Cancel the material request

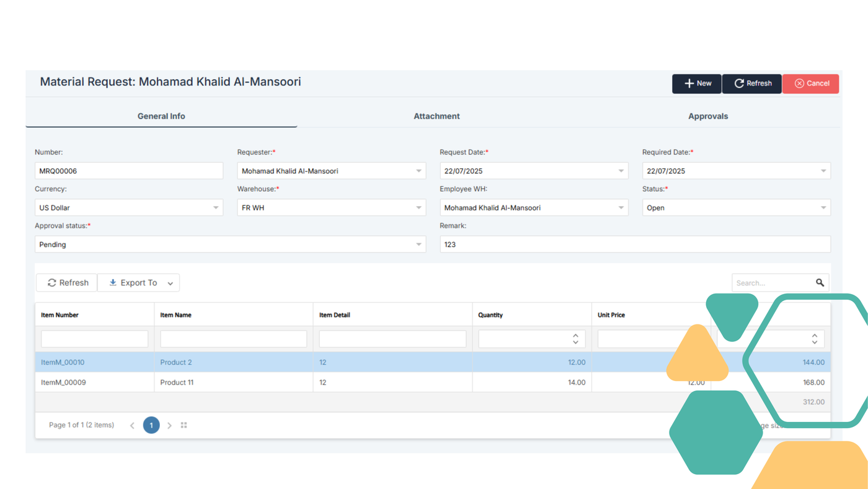[810, 84]
